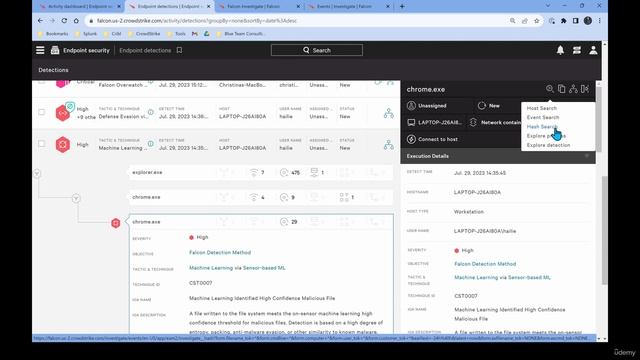Select the Defense Evasion detection checkbox
640x360 pixels.
41,112
